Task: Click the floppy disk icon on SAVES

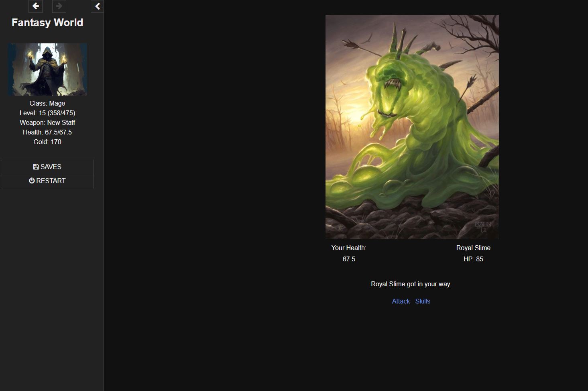Action: click(36, 167)
